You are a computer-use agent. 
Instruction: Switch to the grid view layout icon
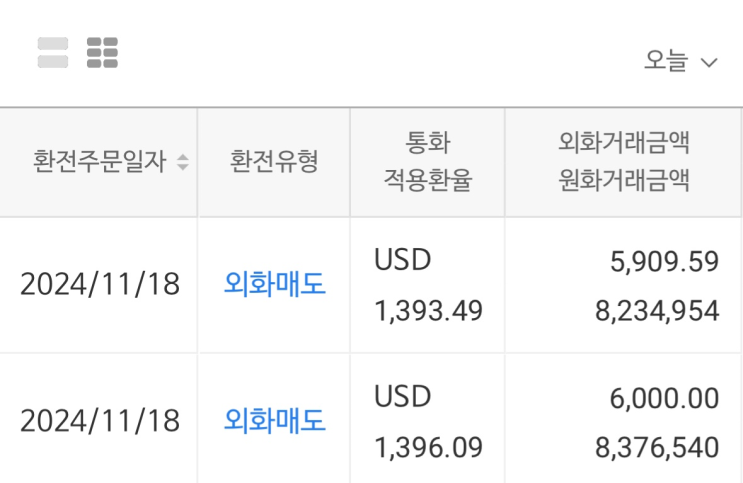(102, 53)
